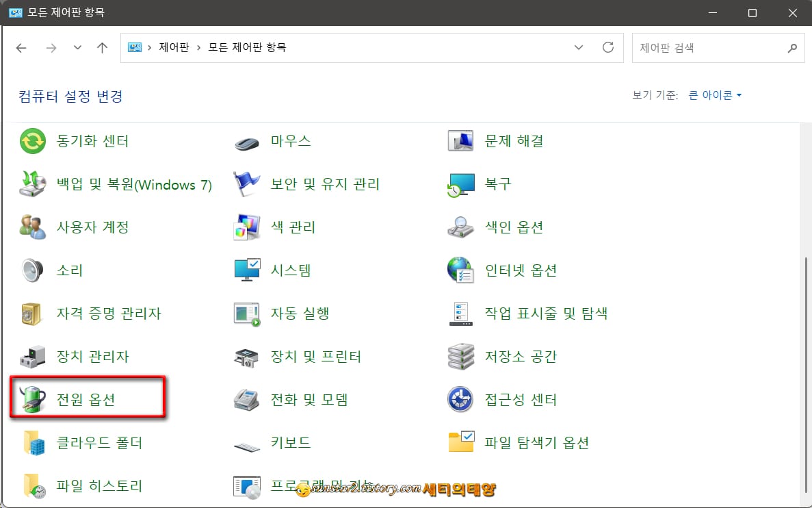
Task: Open Sound settings via the speaker icon
Action: (31, 270)
